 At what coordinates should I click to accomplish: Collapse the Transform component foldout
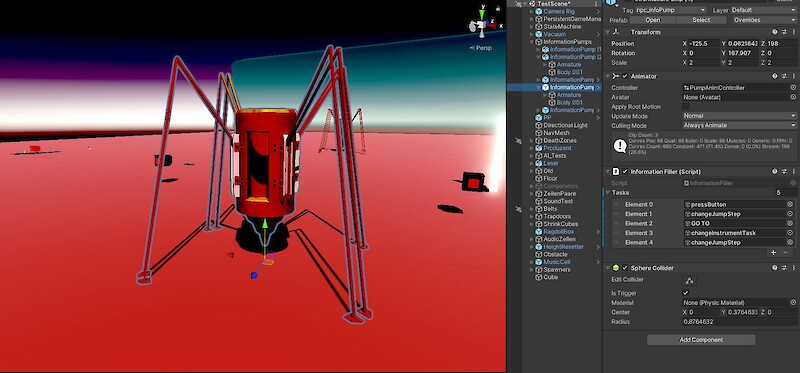(x=608, y=32)
